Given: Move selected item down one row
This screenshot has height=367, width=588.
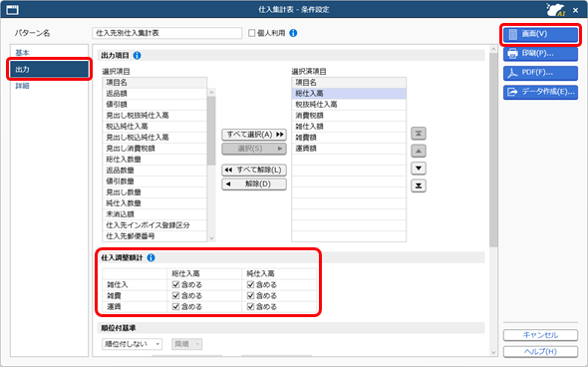Looking at the screenshot, I should 419,169.
